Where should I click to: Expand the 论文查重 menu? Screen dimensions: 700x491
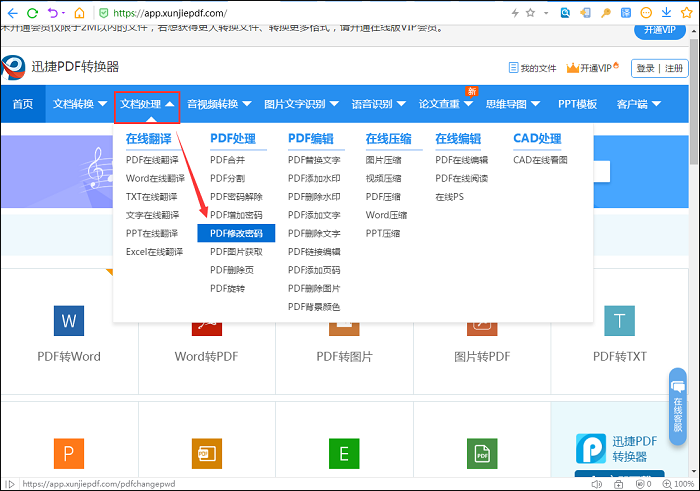point(446,104)
